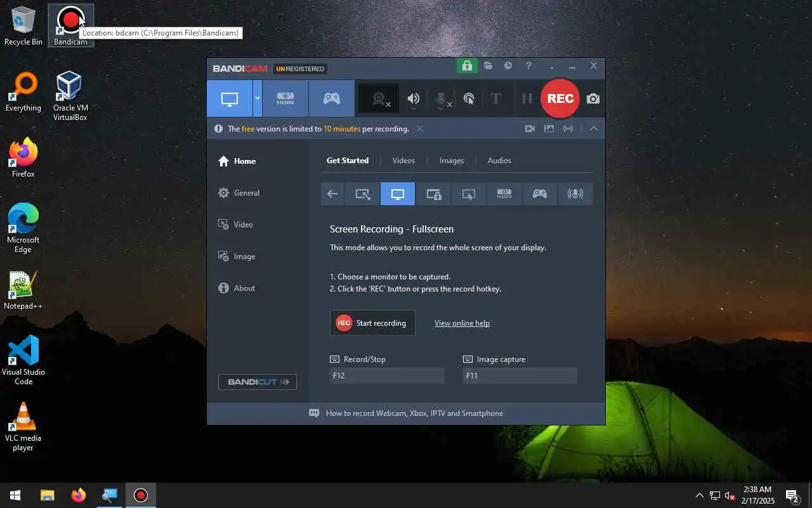This screenshot has height=508, width=812.
Task: Open audio broadcast icon on notice bar
Action: 568,129
